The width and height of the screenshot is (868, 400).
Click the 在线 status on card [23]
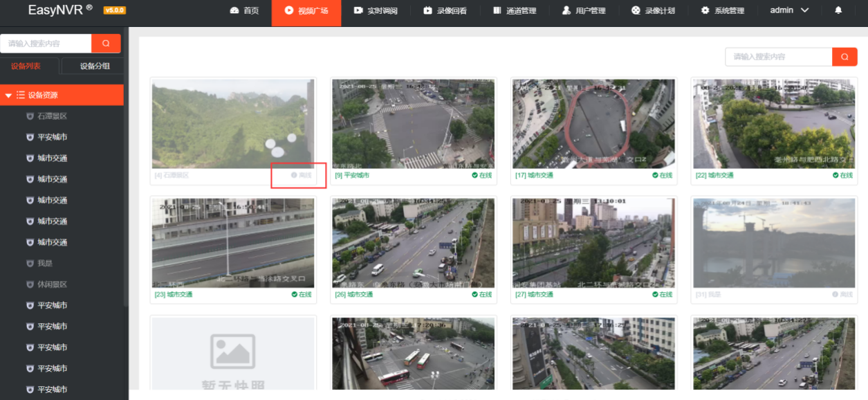pos(302,295)
